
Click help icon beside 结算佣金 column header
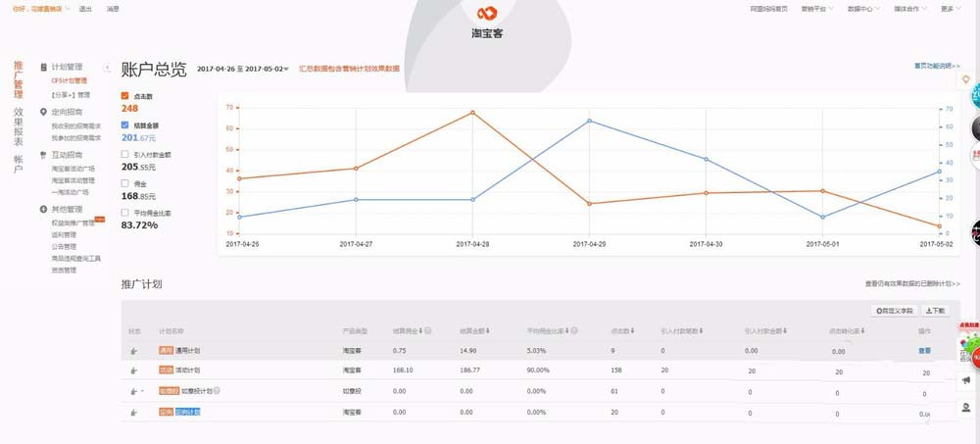click(428, 331)
